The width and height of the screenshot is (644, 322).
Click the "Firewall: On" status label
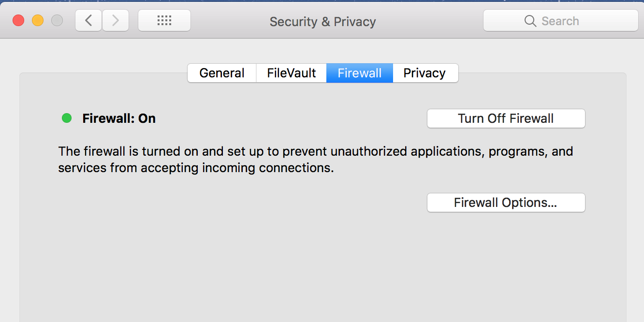pyautogui.click(x=119, y=118)
